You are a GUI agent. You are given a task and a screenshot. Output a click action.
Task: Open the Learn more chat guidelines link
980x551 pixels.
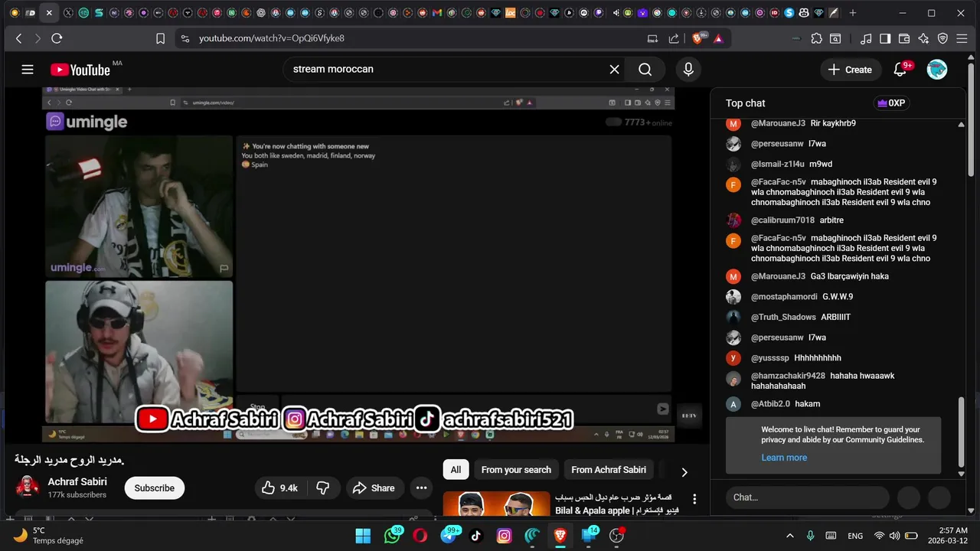click(x=784, y=458)
